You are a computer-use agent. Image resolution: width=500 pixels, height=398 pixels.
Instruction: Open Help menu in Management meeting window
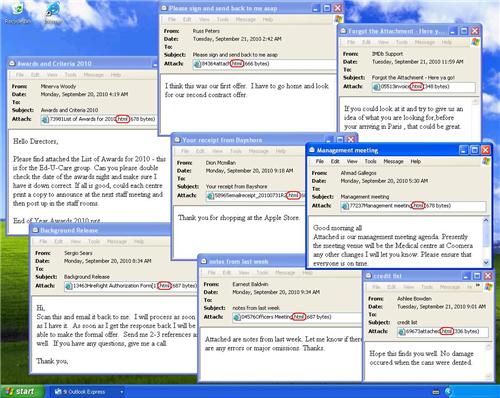415,161
